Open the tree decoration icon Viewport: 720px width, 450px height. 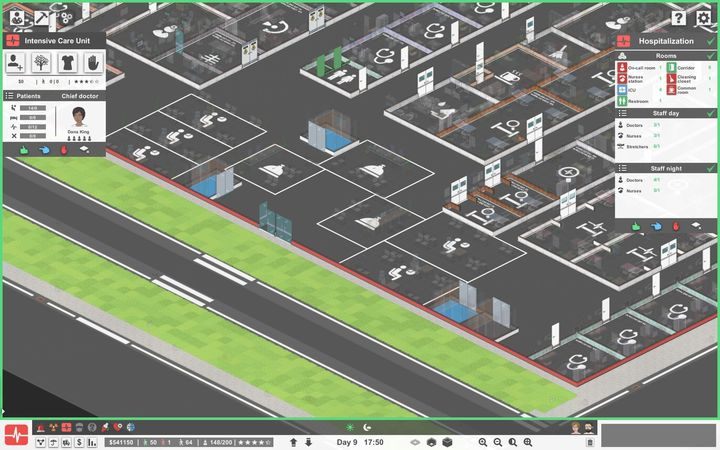click(x=42, y=62)
